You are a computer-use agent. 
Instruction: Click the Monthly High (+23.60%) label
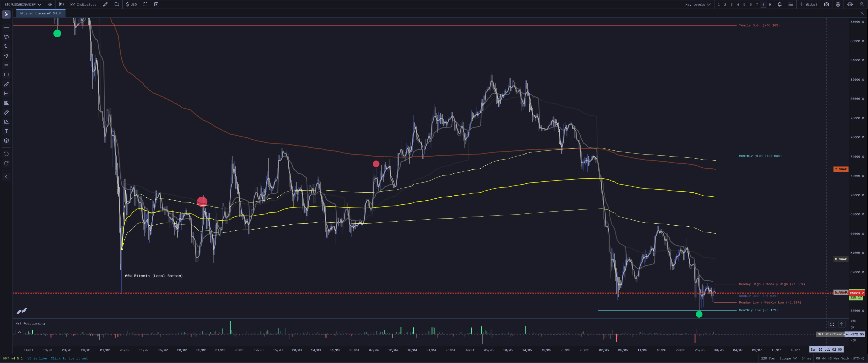click(760, 156)
